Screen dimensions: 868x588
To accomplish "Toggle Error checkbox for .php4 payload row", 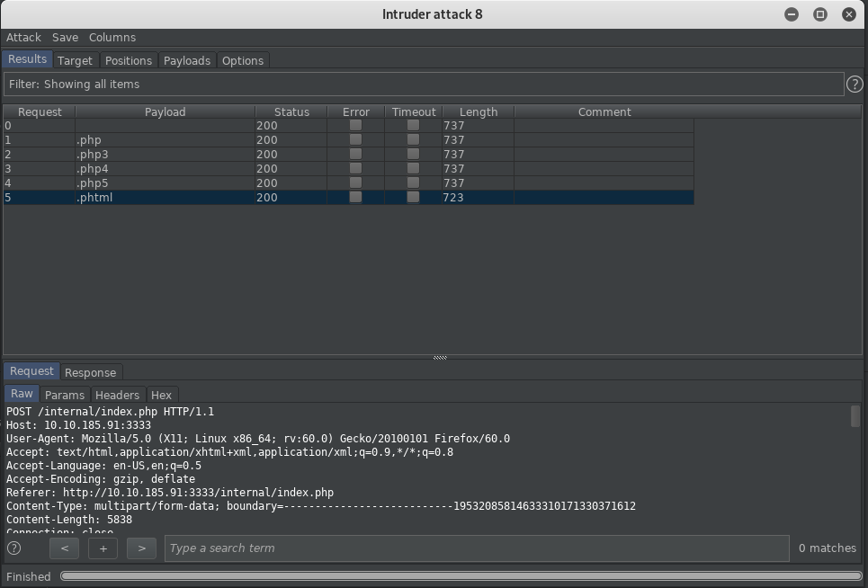I will click(x=355, y=169).
